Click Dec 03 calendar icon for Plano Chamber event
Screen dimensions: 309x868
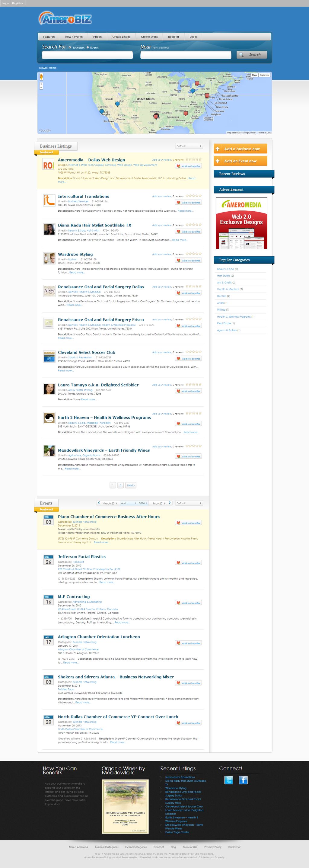(49, 520)
